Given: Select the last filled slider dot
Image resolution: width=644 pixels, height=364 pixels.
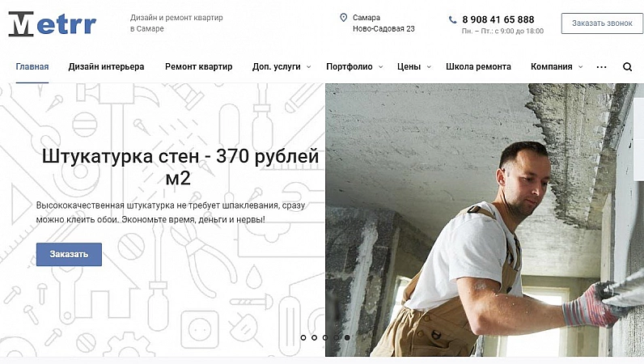Looking at the screenshot, I should tap(347, 337).
